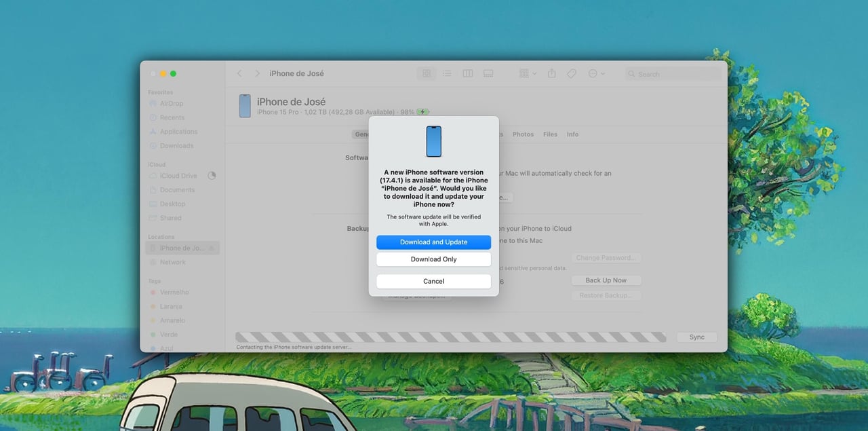
Task: Click 'Contacting the iPhone software update server' status
Action: point(294,348)
